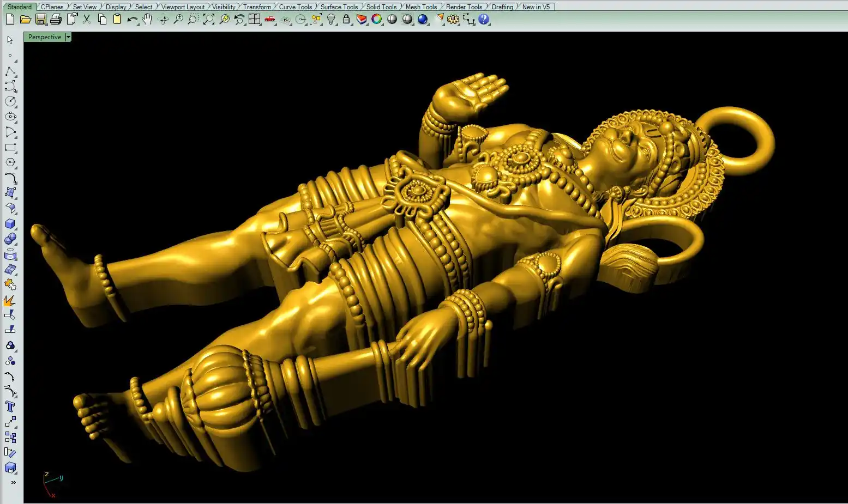Expand the left toolbar overflow chevron
848x504 pixels.
coord(13,482)
